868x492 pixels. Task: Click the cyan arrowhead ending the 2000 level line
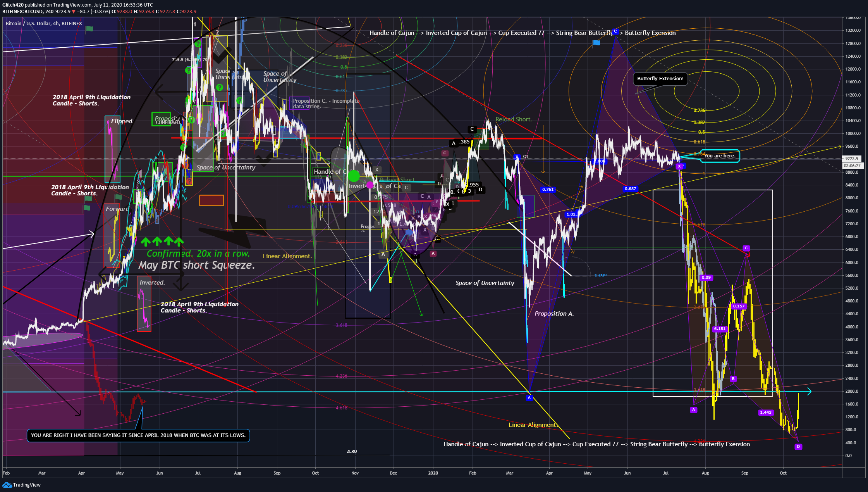point(809,392)
